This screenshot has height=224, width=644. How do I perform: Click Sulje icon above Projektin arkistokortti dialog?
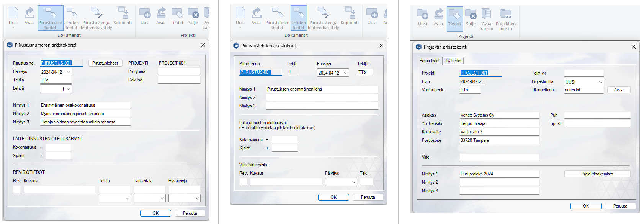471,17
